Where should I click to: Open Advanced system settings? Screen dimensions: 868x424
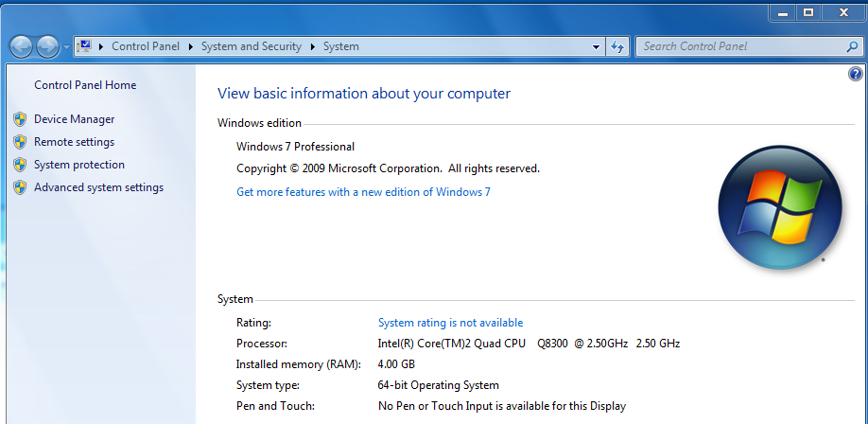(x=98, y=187)
